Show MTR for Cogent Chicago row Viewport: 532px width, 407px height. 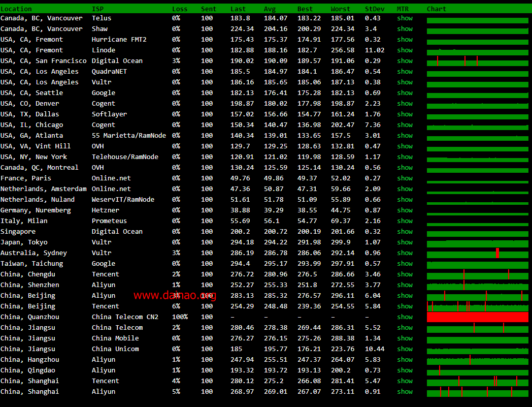pos(405,125)
